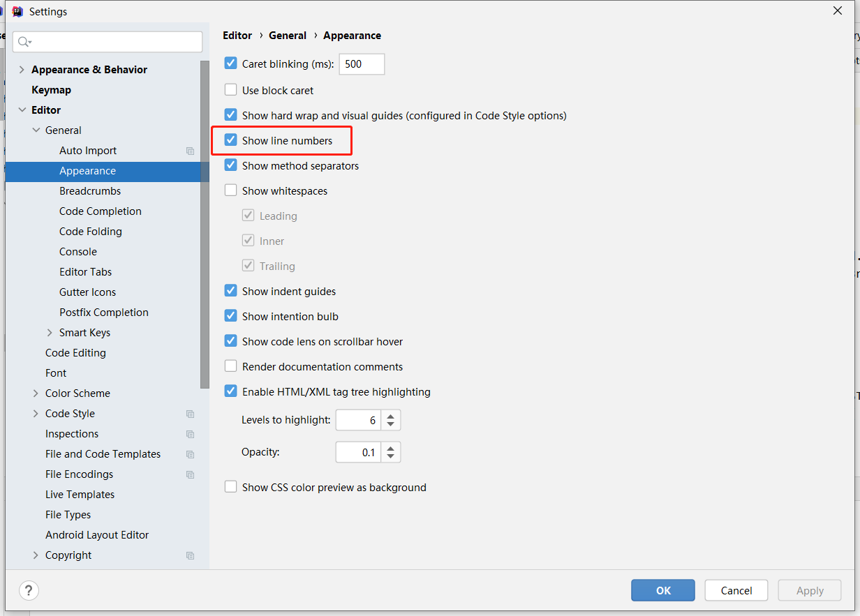Click the icon next to Inspections
The width and height of the screenshot is (860, 616).
tap(190, 434)
